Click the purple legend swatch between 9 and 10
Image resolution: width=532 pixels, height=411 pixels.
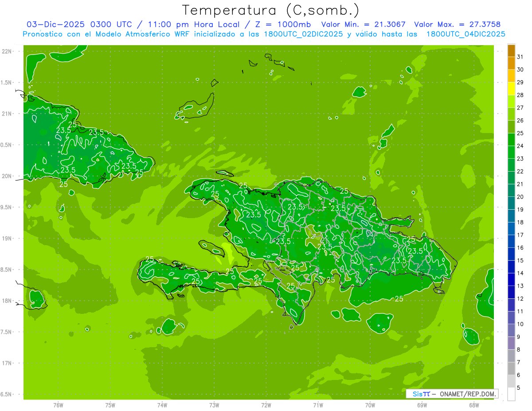coord(511,331)
